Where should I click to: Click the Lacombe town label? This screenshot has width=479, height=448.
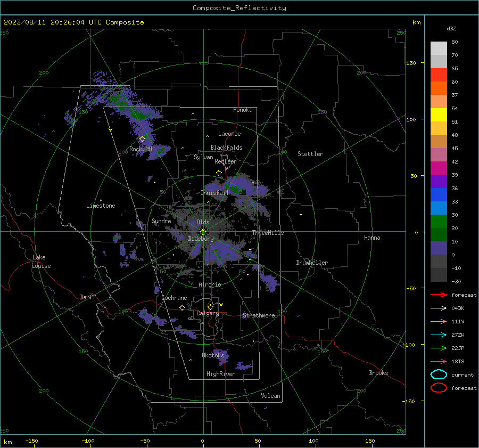click(x=229, y=134)
